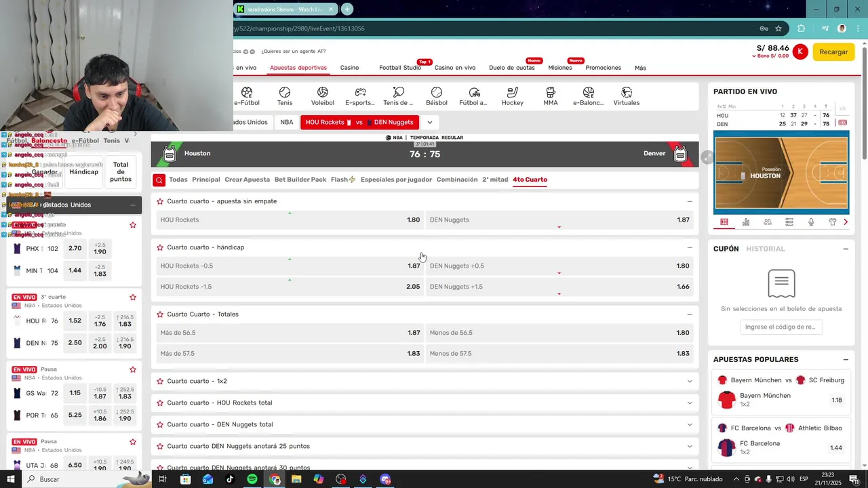The height and width of the screenshot is (488, 868).
Task: Select the MMA sport icon
Action: coord(551,92)
